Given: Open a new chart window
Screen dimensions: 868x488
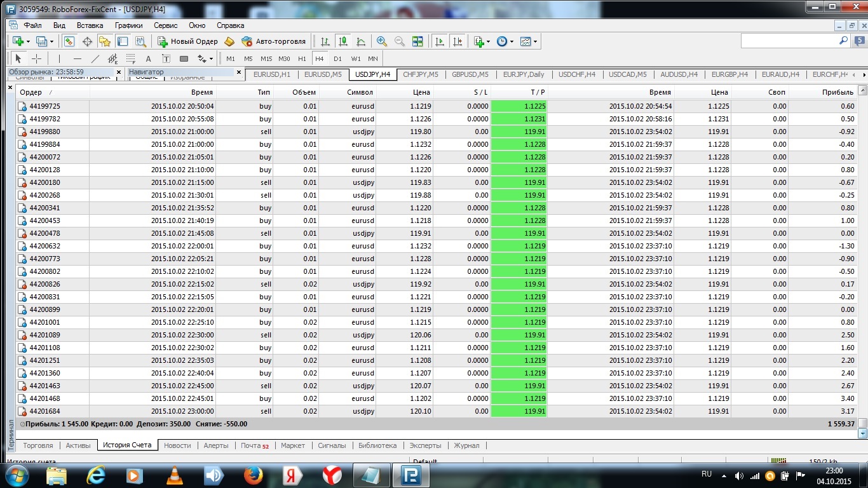Looking at the screenshot, I should point(18,41).
